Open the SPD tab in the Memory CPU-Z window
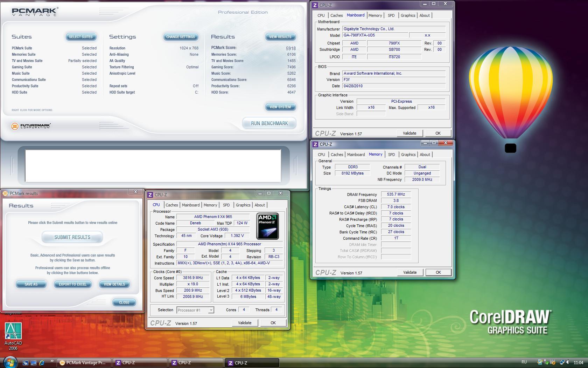This screenshot has height=368, width=588. click(391, 155)
